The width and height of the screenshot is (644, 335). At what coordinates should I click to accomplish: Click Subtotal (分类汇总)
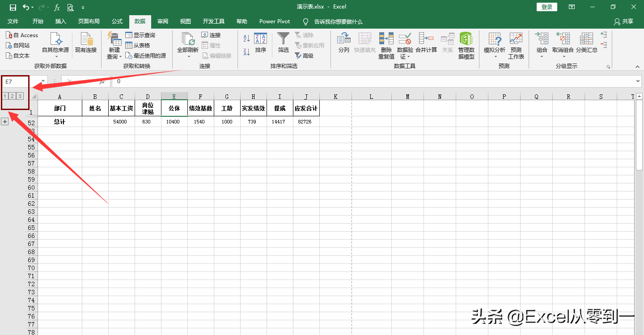tap(586, 43)
